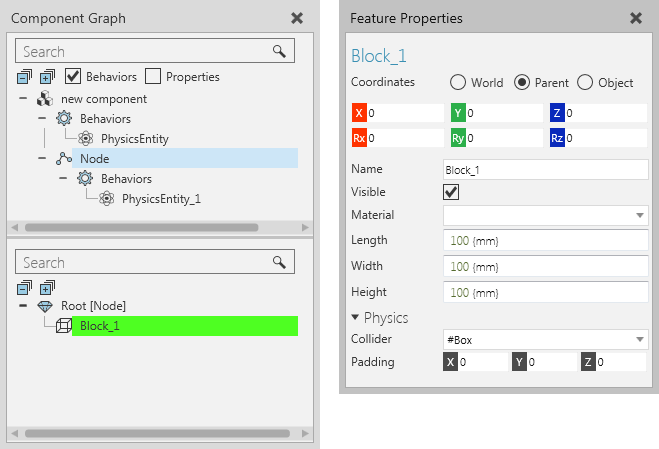Open the Material dropdown
659x449 pixels.
(x=546, y=215)
